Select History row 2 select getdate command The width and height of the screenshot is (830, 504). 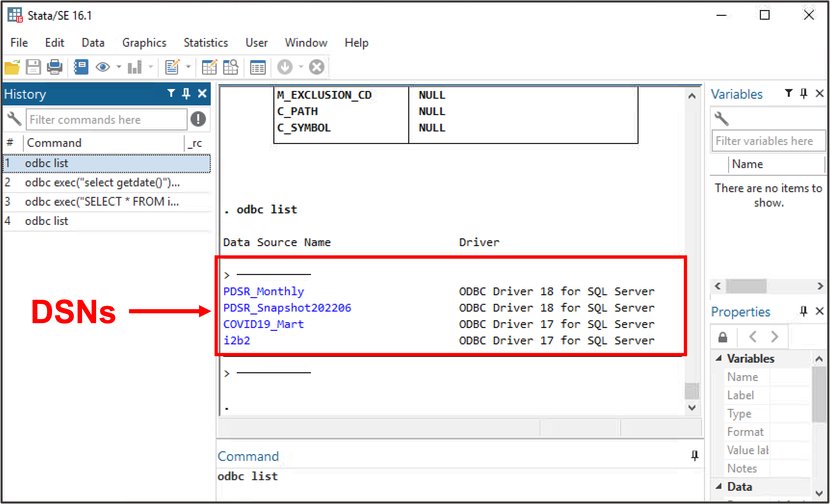[107, 183]
